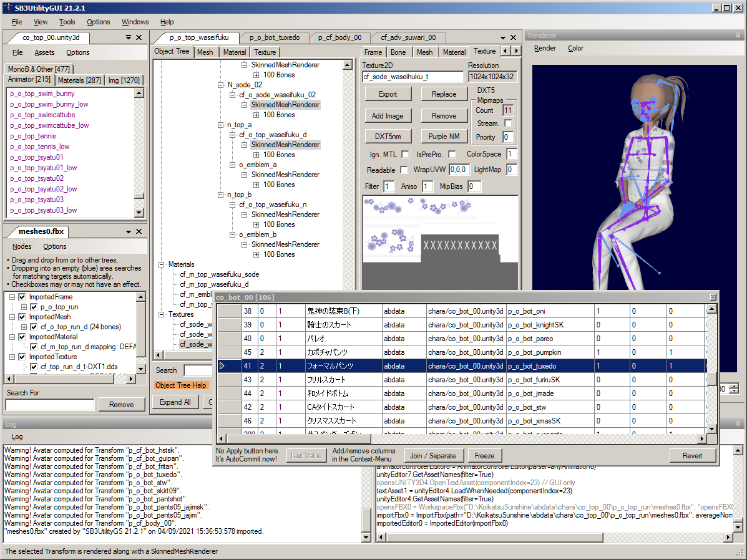Screen dimensions: 747x560
Task: Click the log horizontal scrollbar thumb
Action: [x=496, y=537]
